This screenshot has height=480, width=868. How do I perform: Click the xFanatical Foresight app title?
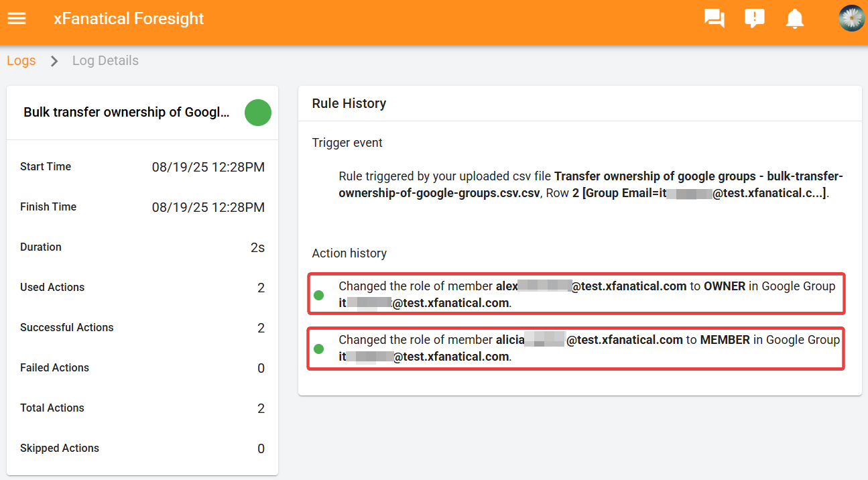tap(129, 19)
